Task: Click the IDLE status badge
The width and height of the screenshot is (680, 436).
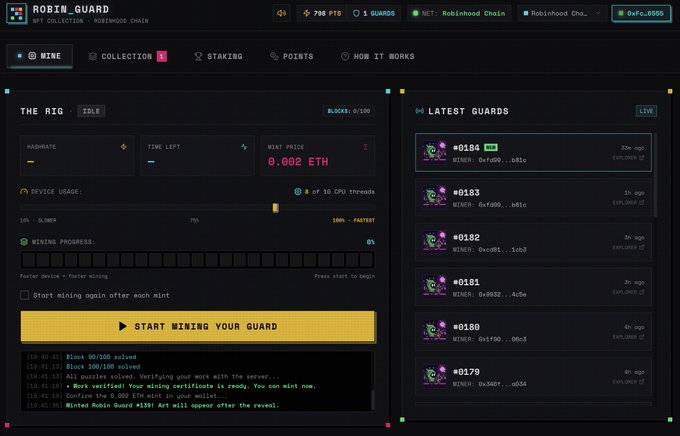Action: 91,111
